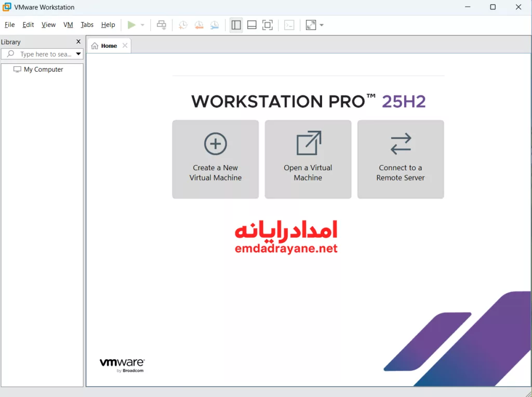Click the Library search input field
The height and width of the screenshot is (397, 532).
(x=39, y=53)
